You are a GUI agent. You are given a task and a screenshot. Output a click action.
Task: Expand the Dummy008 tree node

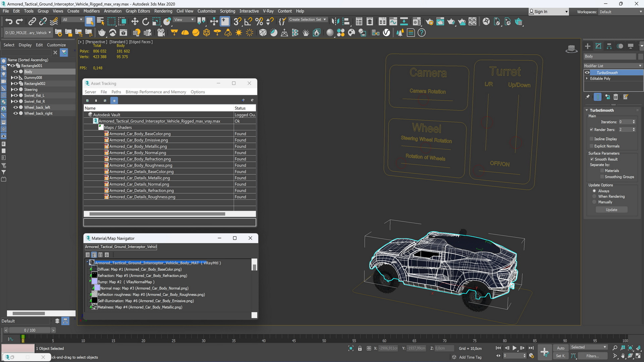tap(12, 78)
